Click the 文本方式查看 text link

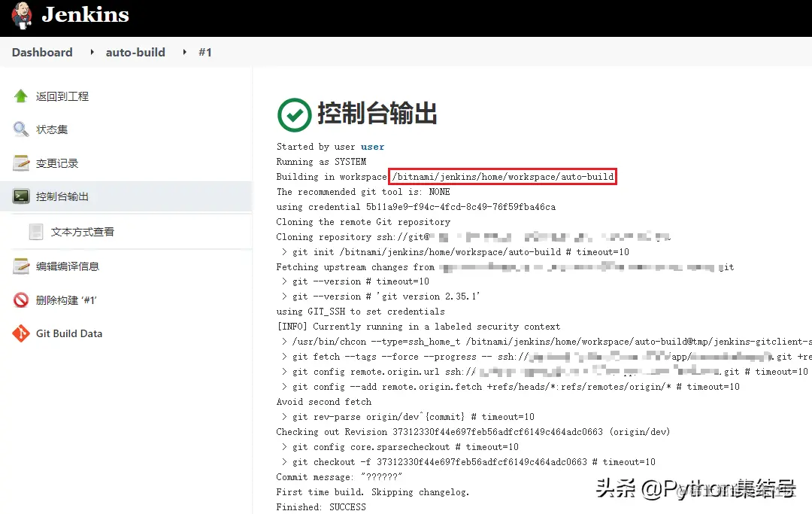point(83,231)
